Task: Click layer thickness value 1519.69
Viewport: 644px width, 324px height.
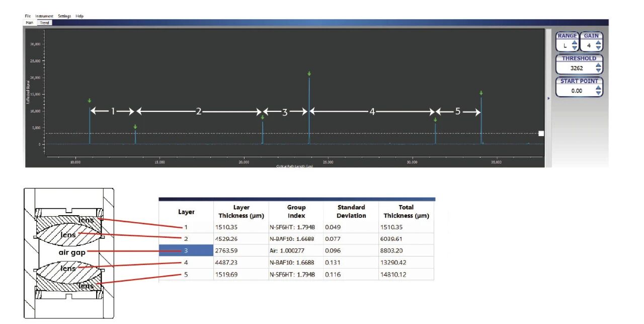Action: click(x=225, y=274)
